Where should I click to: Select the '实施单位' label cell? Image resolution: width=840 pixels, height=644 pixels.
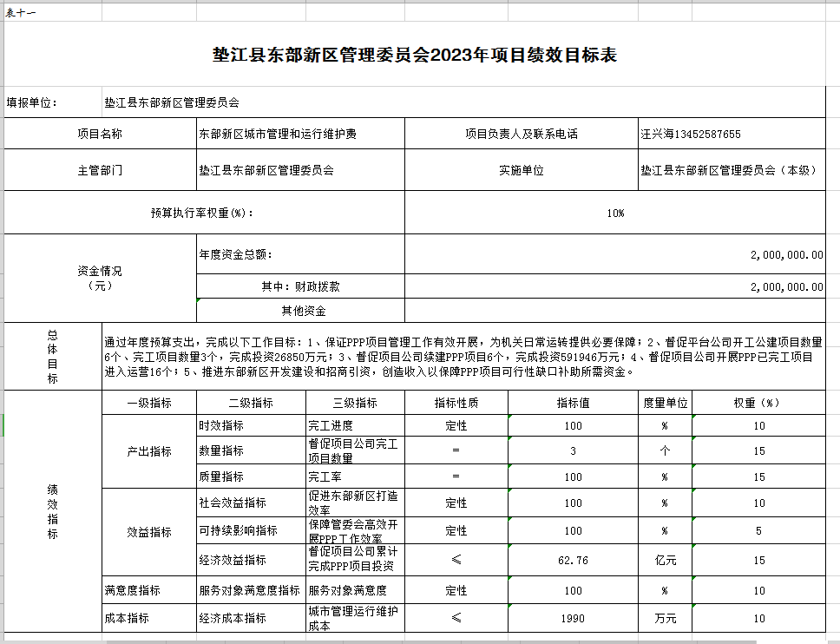tap(522, 170)
